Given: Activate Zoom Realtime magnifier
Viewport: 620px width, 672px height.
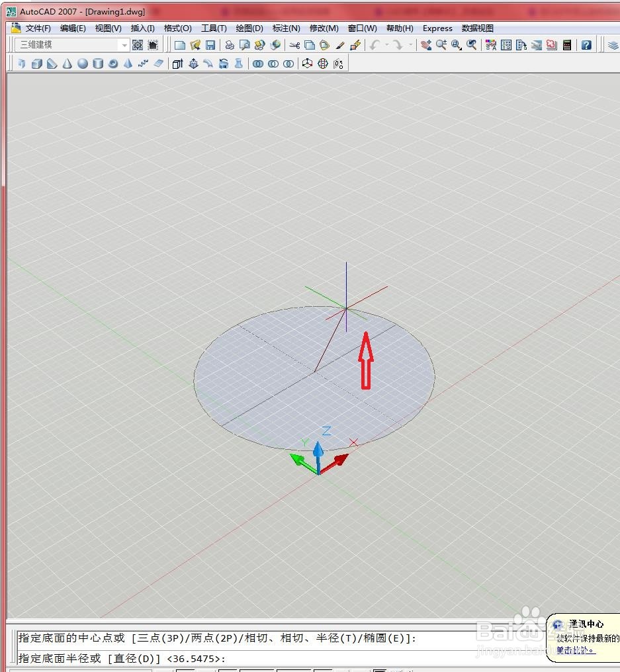Looking at the screenshot, I should [441, 45].
